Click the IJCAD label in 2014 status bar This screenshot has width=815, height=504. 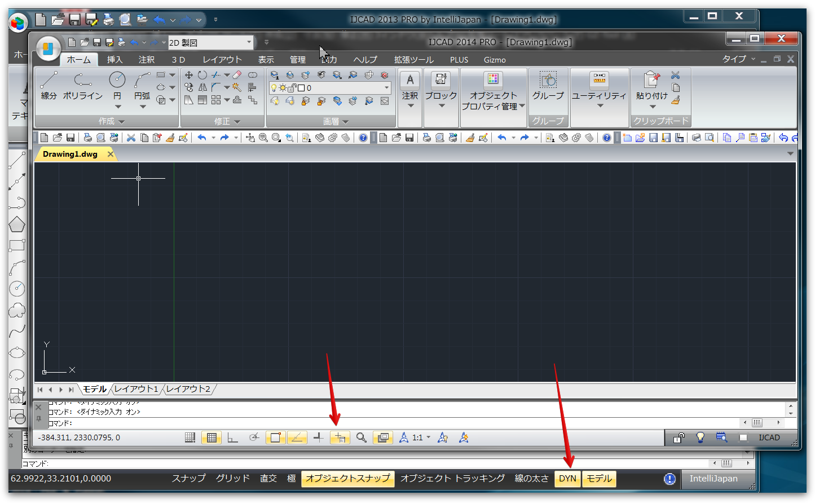click(x=769, y=437)
